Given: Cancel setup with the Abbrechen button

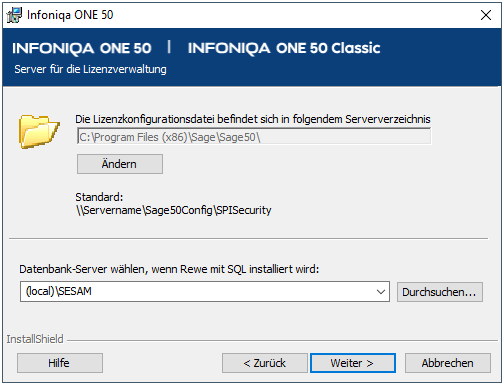Looking at the screenshot, I should (448, 363).
